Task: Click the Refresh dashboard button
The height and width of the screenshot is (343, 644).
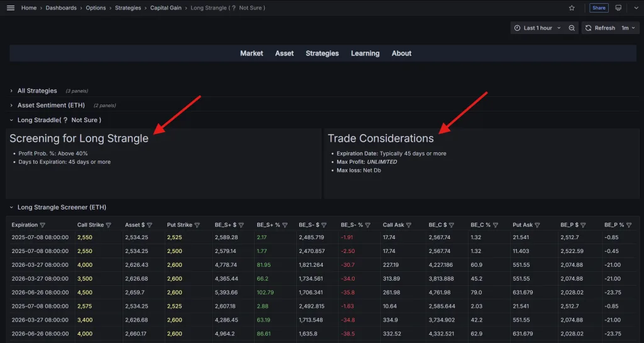Action: (600, 28)
